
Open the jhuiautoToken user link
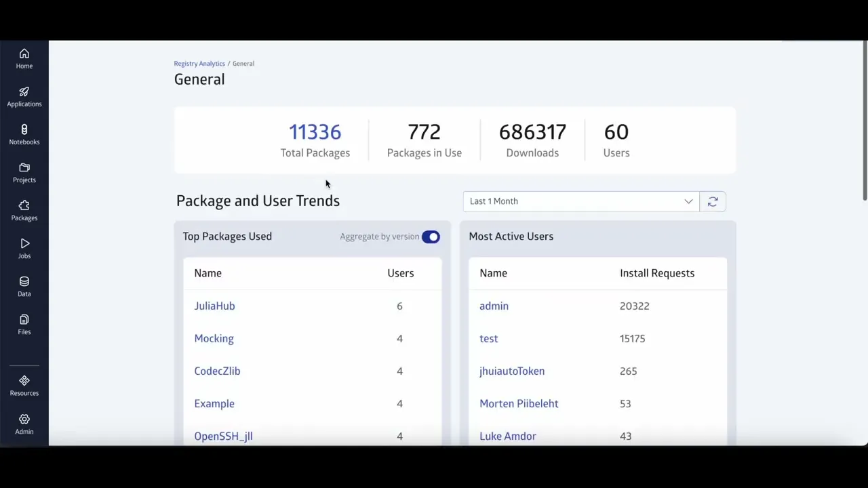512,371
